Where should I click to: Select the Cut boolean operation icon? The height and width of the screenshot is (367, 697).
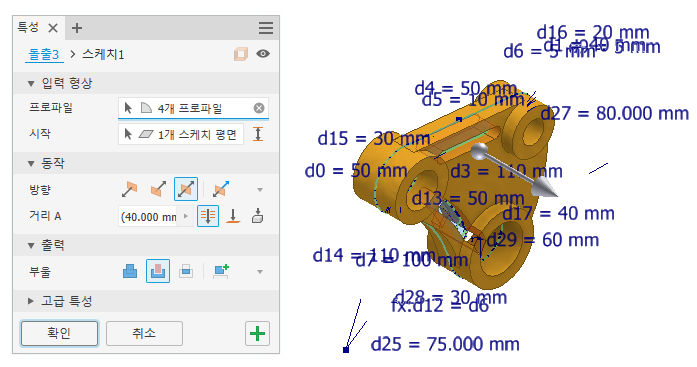(158, 271)
